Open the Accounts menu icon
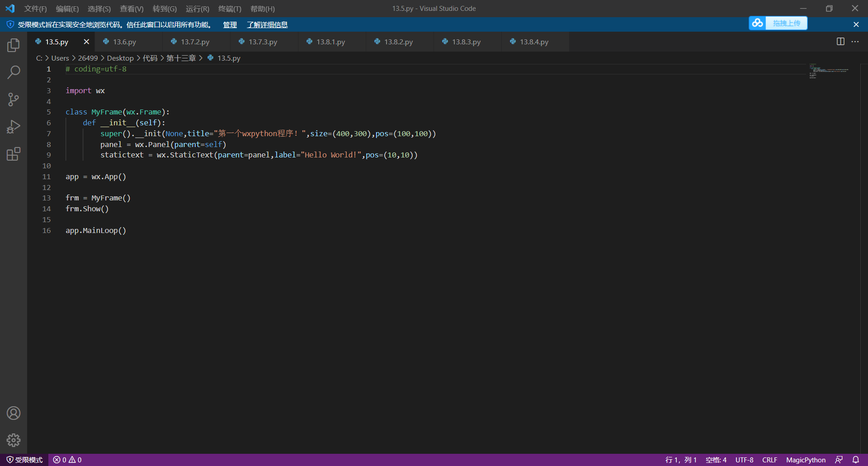This screenshot has height=466, width=868. tap(14, 413)
